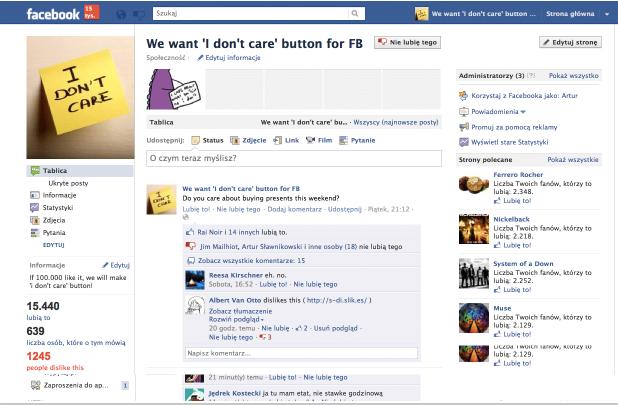This screenshot has height=405, width=618.
Task: Focus the 'Napisz komentarz...' field
Action: click(x=302, y=353)
